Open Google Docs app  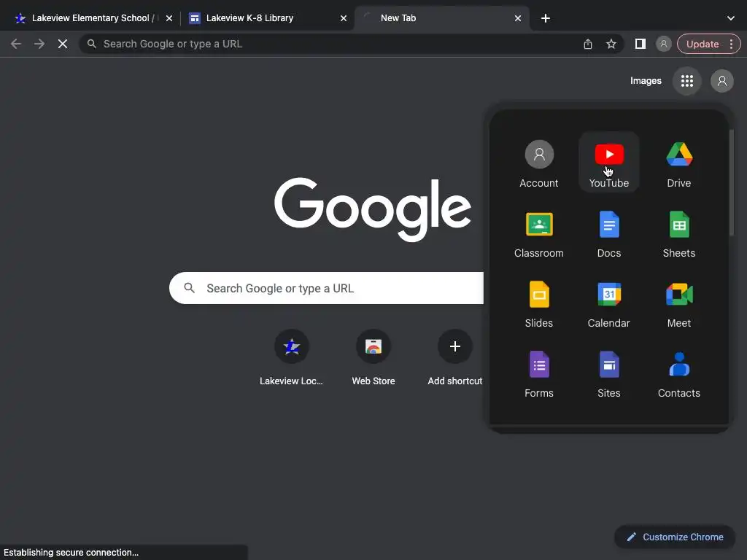pos(609,233)
